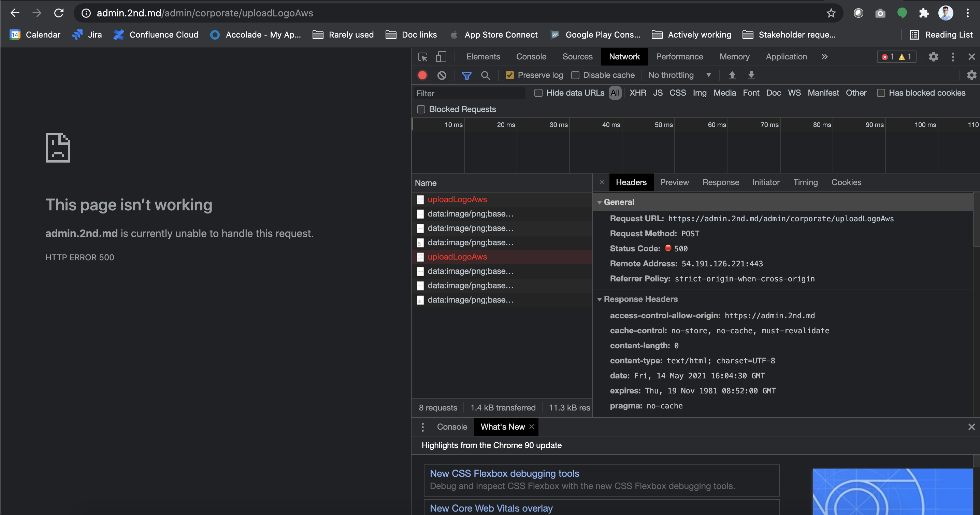Click the network filter funnel icon
The height and width of the screenshot is (515, 980).
click(x=466, y=75)
